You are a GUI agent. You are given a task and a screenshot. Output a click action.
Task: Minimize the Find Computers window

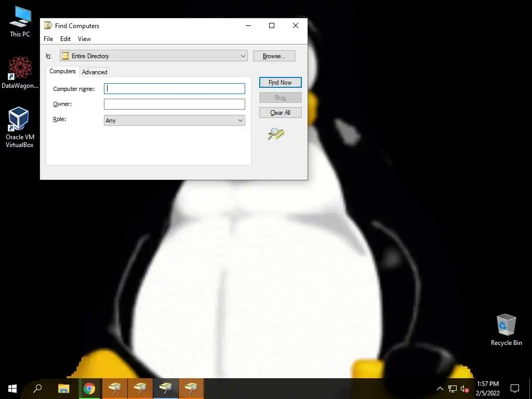click(248, 25)
